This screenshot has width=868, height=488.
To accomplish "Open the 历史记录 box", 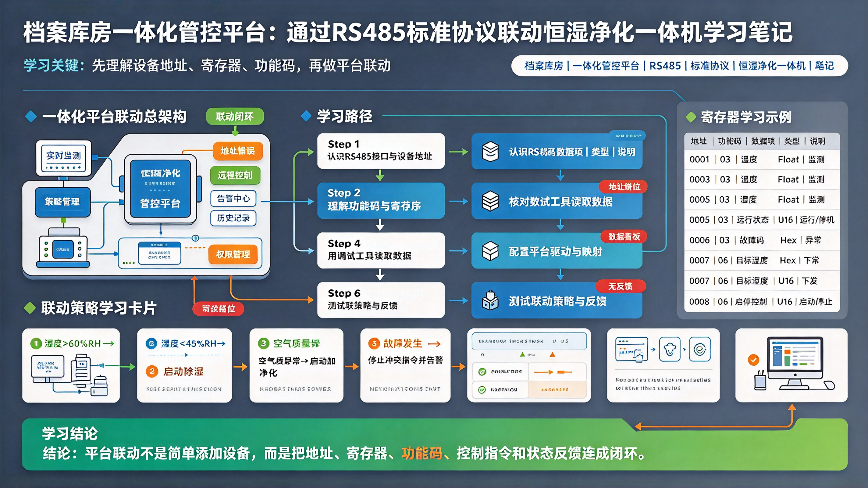I will (x=233, y=218).
